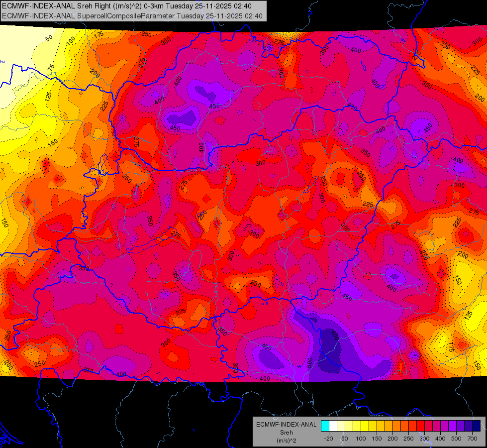Click the 'SupercellCompositeParameter' title line

click(x=132, y=16)
